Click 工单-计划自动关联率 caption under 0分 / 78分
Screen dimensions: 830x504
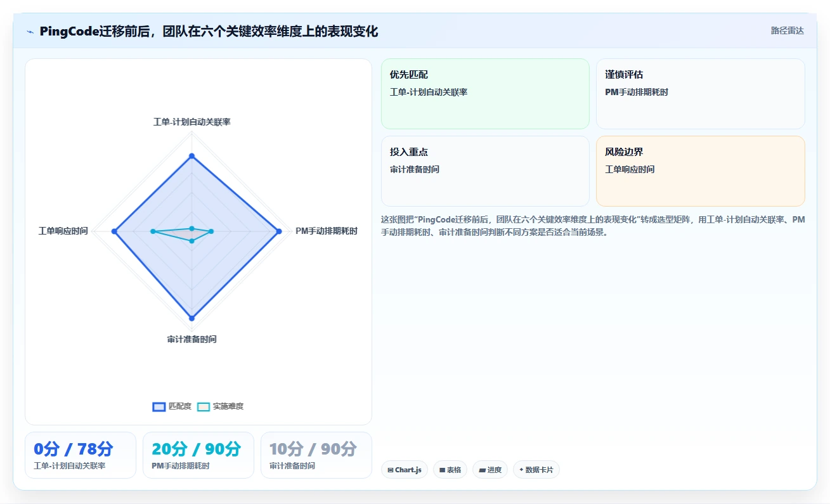(70, 466)
